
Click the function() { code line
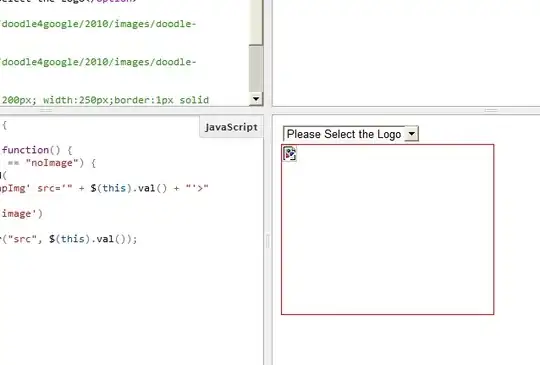click(x=37, y=150)
